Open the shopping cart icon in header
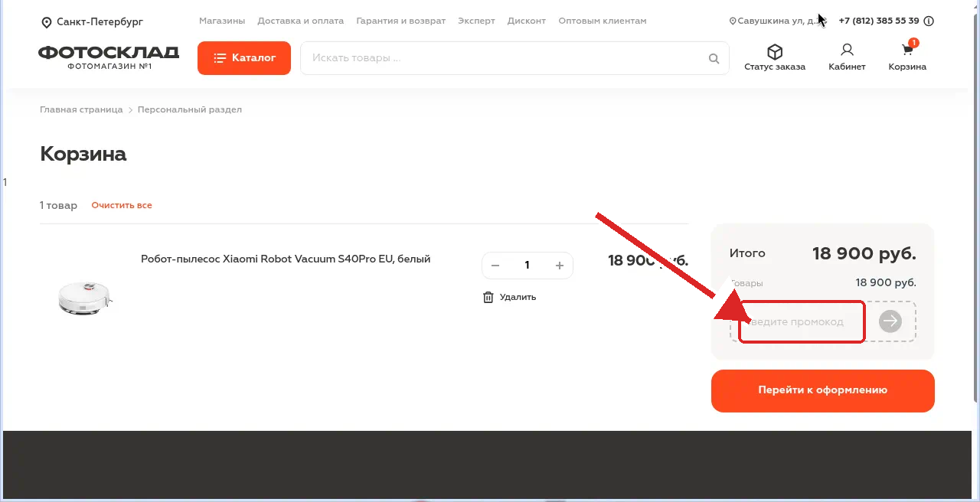The image size is (980, 502). coord(907,51)
